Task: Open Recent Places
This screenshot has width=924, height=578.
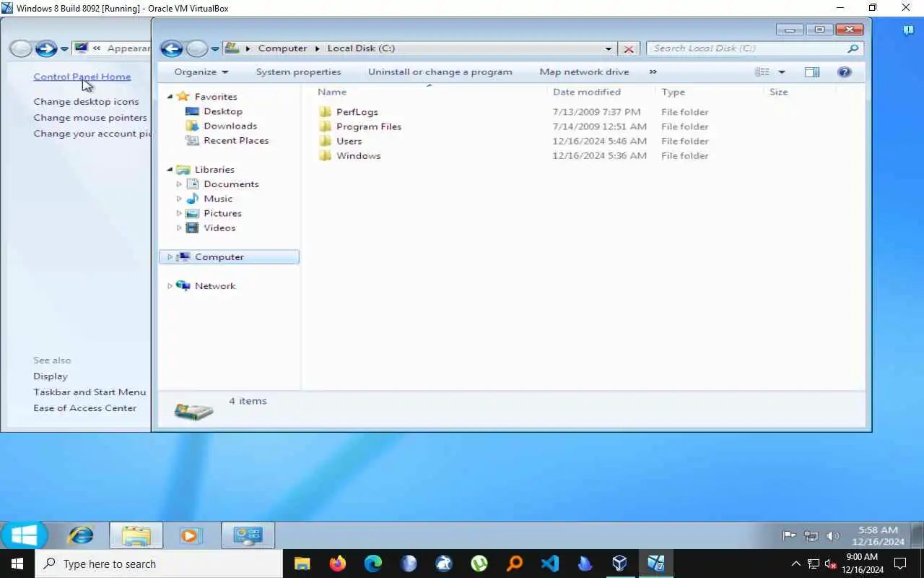Action: [x=235, y=140]
